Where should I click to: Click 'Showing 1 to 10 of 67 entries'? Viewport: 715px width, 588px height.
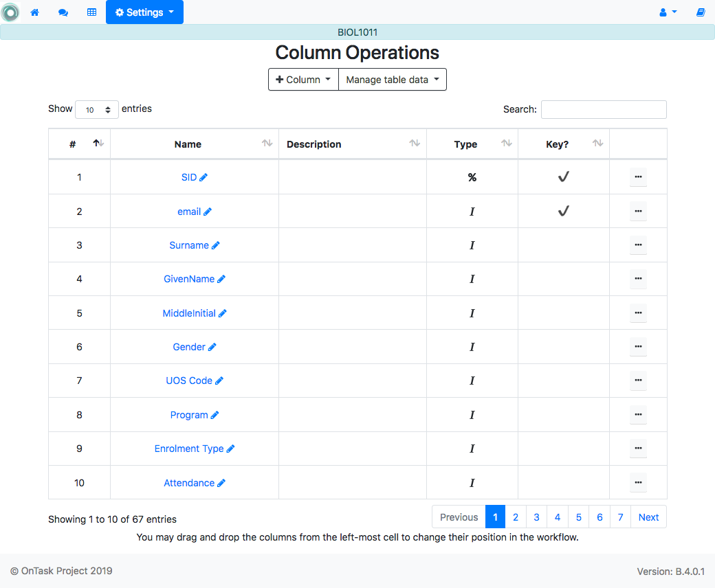112,519
